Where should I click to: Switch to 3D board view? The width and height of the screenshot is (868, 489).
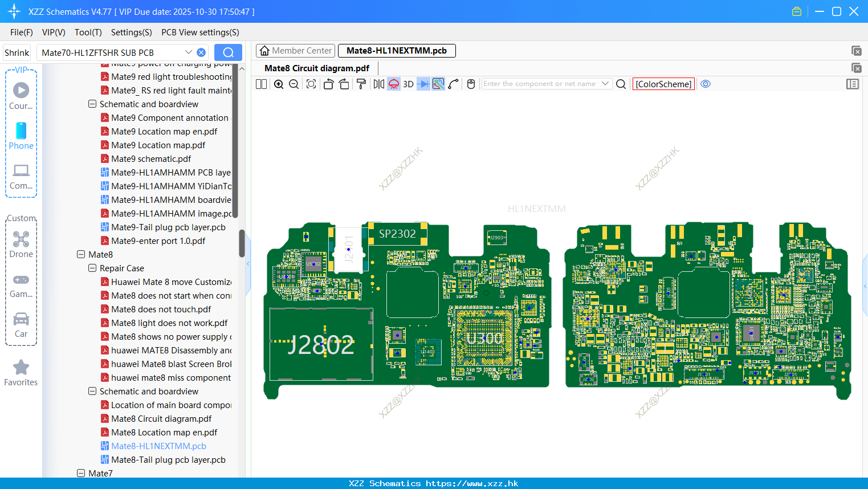(x=408, y=84)
